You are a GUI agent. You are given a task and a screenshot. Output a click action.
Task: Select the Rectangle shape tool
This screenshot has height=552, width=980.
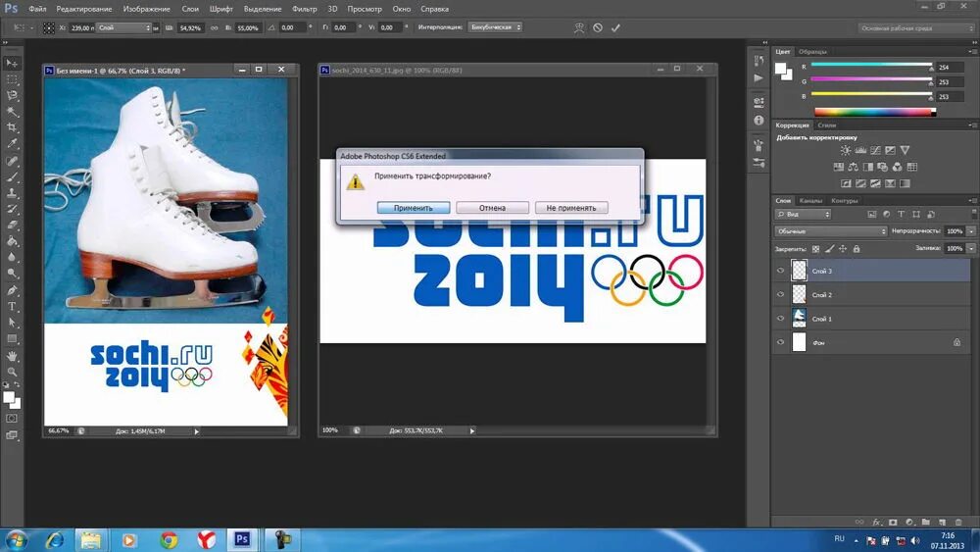(12, 339)
